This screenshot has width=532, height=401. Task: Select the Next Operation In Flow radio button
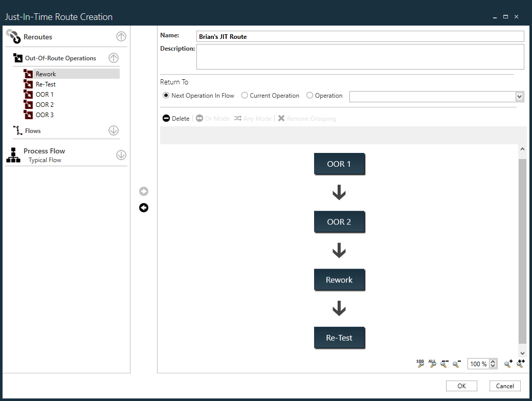[x=166, y=95]
